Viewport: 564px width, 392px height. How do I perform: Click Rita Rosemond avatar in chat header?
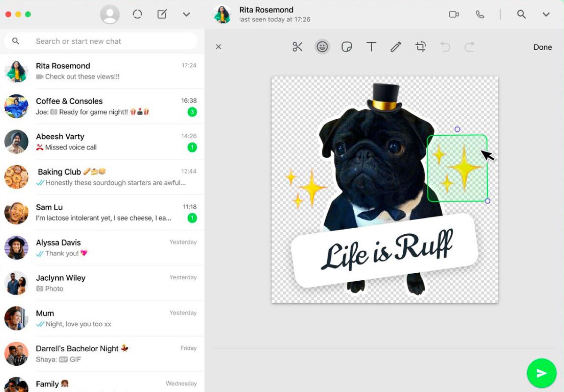222,14
